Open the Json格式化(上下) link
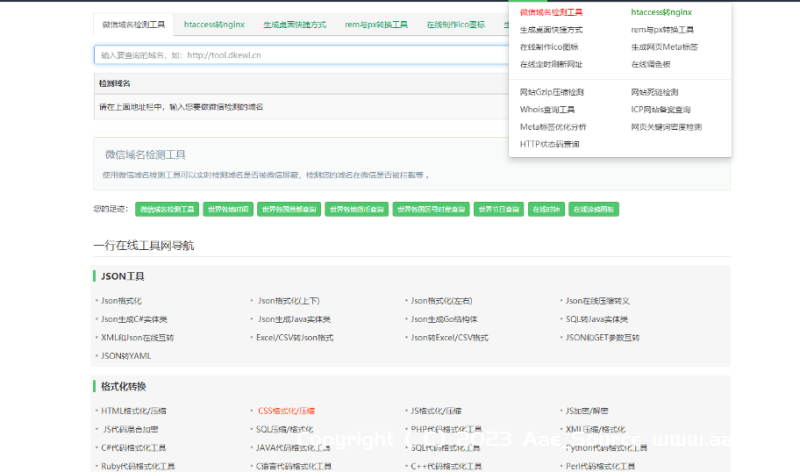The height and width of the screenshot is (472, 800). point(289,301)
